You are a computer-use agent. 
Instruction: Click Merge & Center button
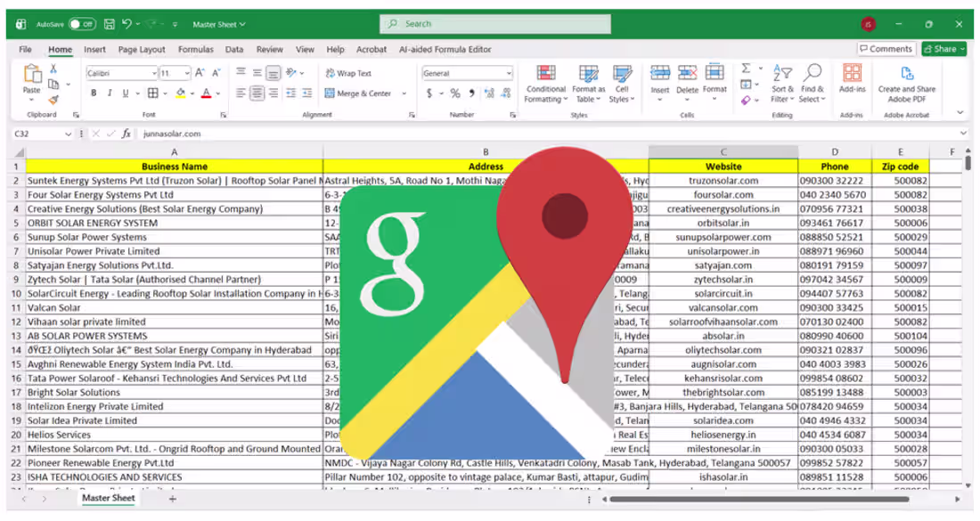coord(358,94)
